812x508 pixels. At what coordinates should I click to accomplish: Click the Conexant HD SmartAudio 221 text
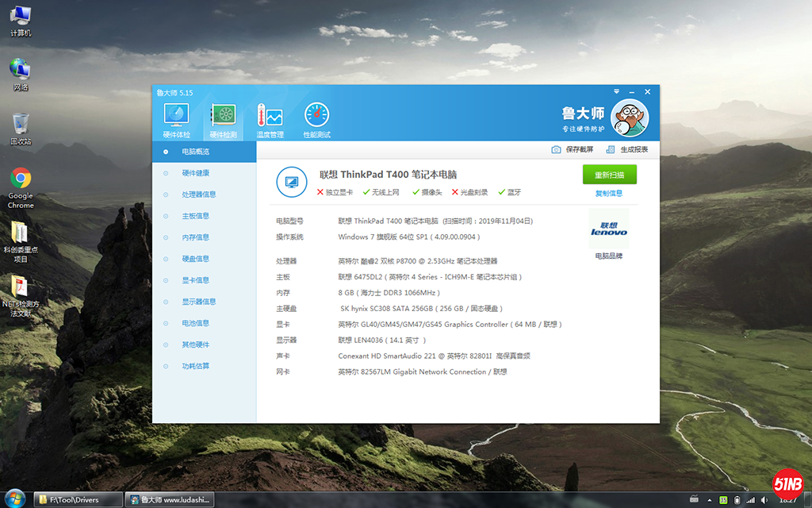click(434, 356)
